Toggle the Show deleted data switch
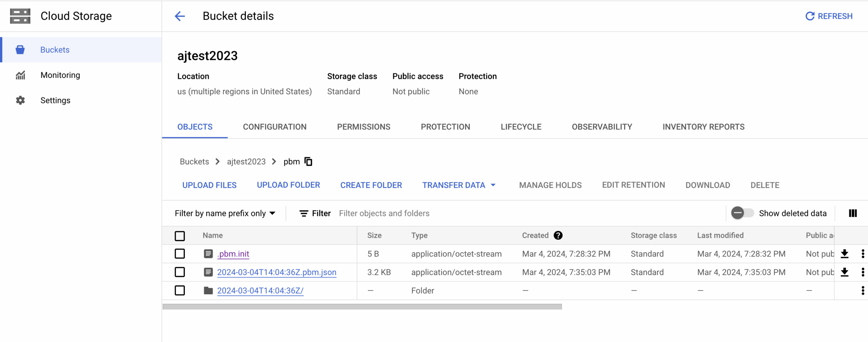868x342 pixels. [743, 213]
